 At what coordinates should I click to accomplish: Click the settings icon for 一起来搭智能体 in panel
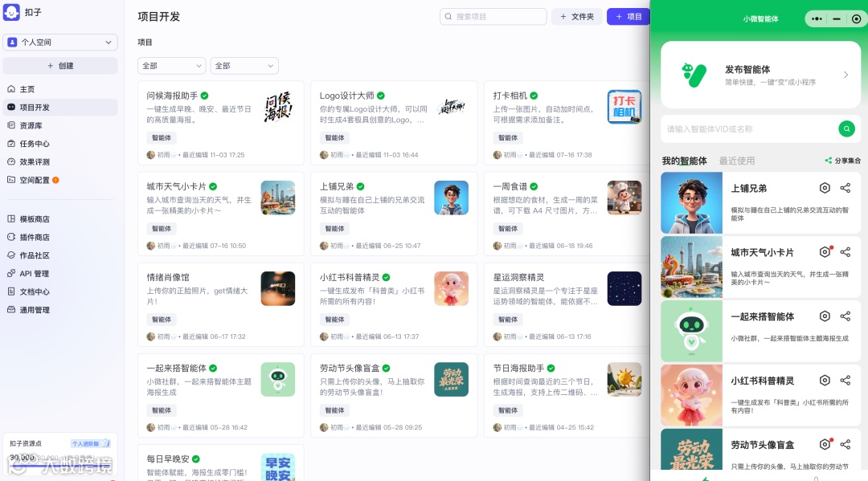click(x=825, y=316)
